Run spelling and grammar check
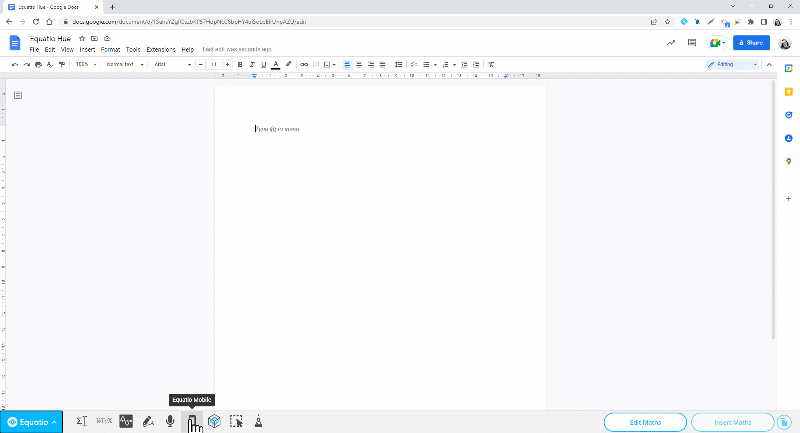 [50, 64]
